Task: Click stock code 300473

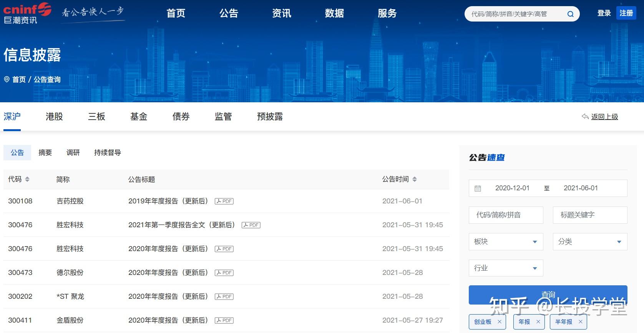Action: [x=20, y=273]
